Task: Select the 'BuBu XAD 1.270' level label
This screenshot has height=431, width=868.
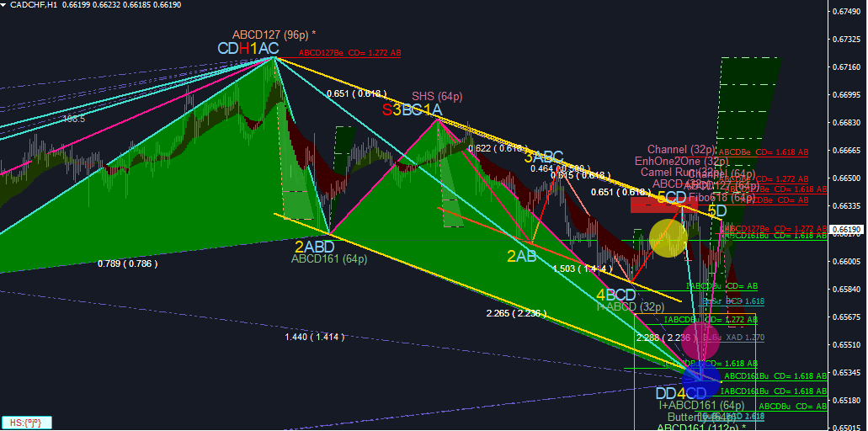Action: 733,337
